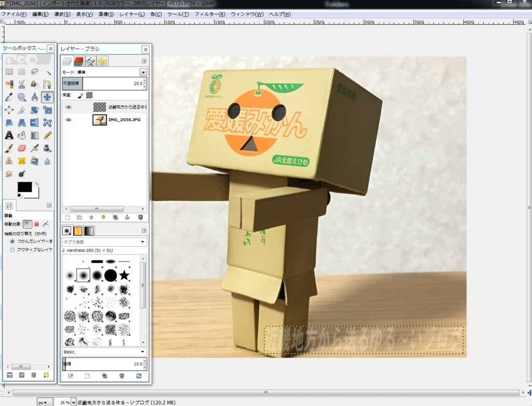The height and width of the screenshot is (406, 532).
Task: Delete layer with the layers trash icon
Action: click(140, 218)
